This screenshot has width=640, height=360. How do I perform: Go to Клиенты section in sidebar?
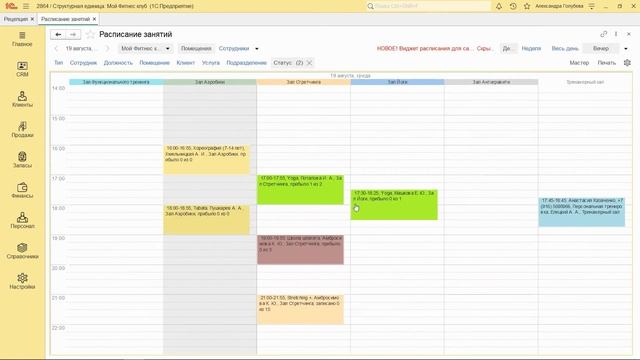click(22, 100)
